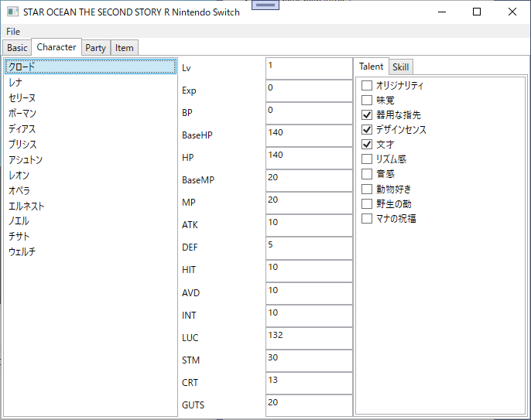This screenshot has height=420, width=531.
Task: Click the Lv input field
Action: pos(309,69)
